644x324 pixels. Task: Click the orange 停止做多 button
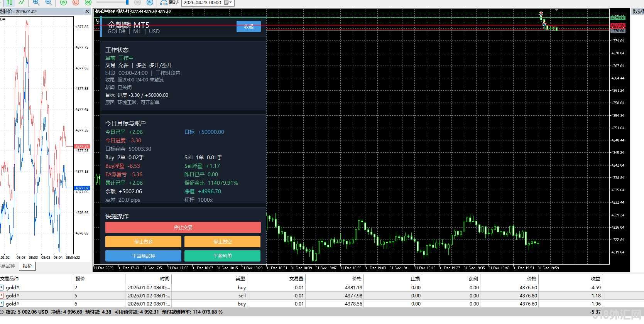143,241
